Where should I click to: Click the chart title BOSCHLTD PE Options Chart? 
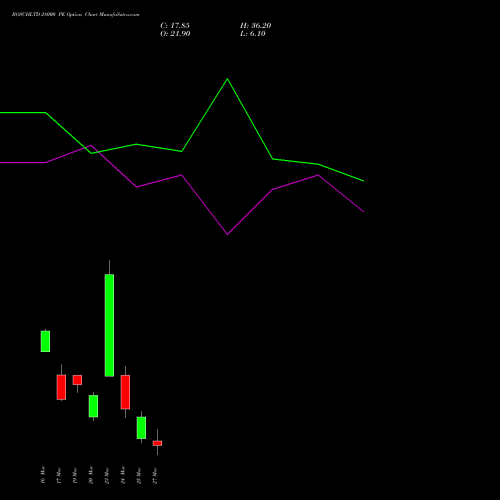[x=76, y=15]
